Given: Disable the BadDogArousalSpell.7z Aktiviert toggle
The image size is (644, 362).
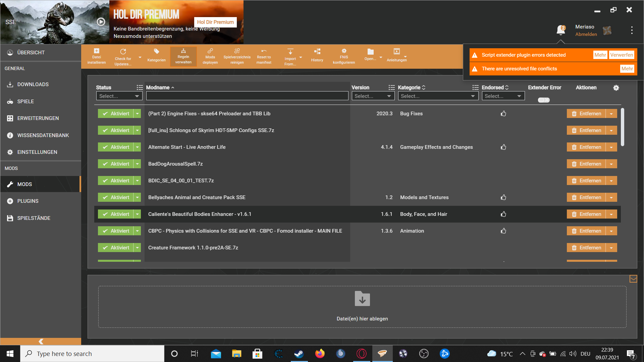Looking at the screenshot, I should coord(116,164).
